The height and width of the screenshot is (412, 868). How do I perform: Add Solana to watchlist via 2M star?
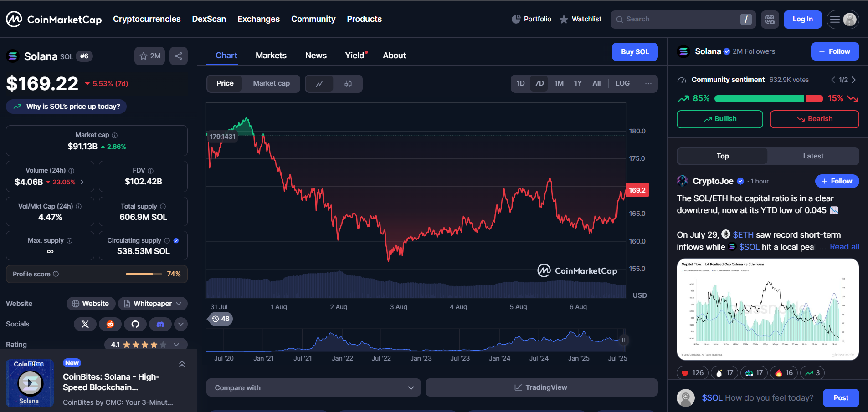[x=149, y=56]
